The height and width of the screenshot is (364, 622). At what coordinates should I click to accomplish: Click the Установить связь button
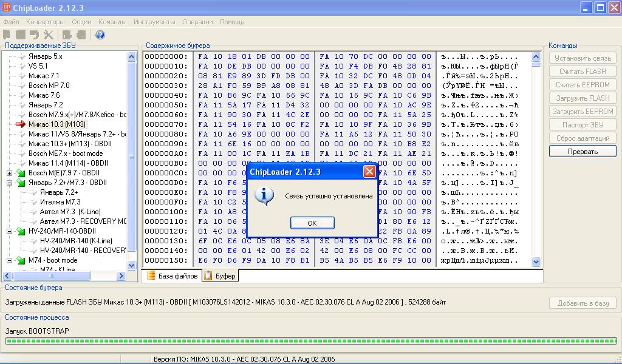click(x=583, y=58)
